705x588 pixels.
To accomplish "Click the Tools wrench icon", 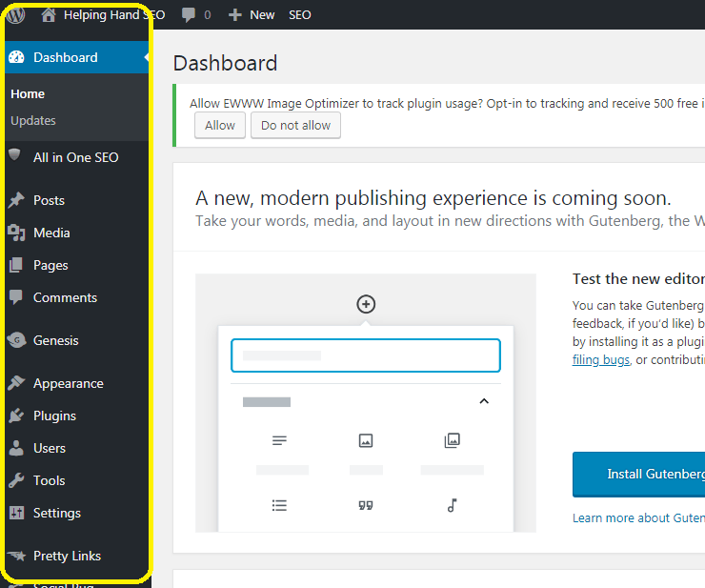I will click(x=16, y=480).
